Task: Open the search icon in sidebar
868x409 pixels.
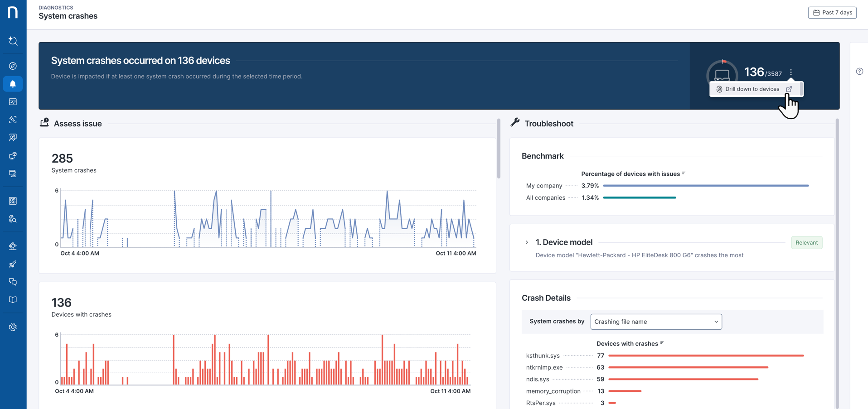Action: 13,41
